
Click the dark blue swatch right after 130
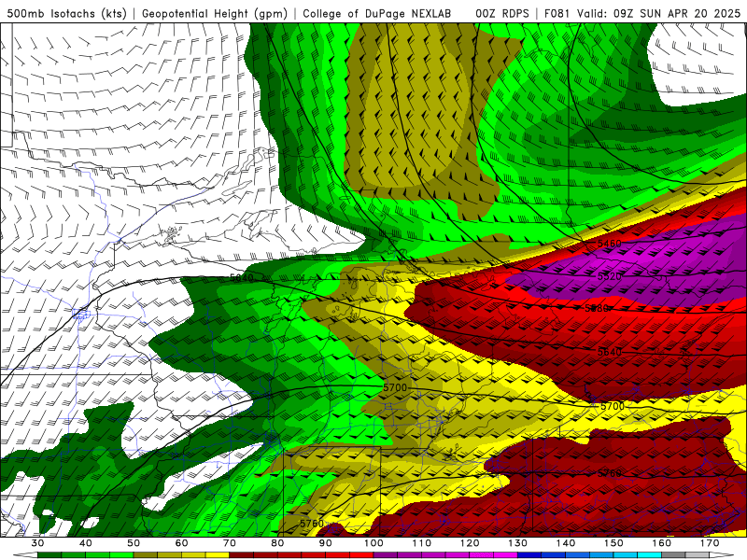click(x=529, y=555)
